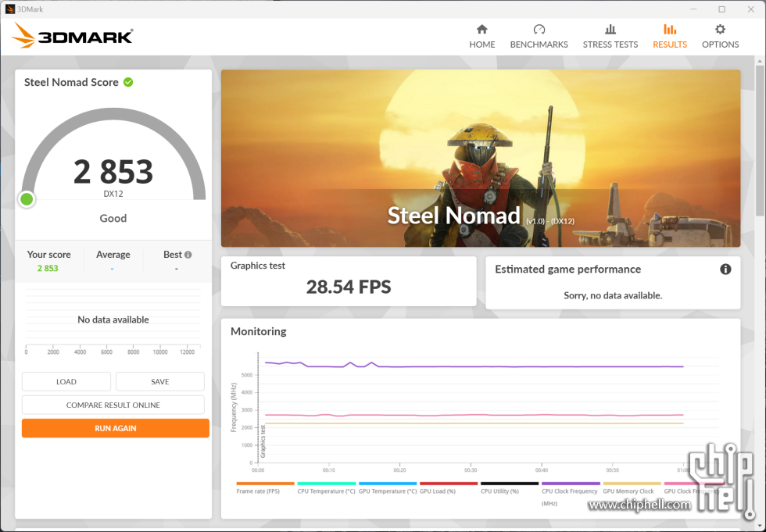The height and width of the screenshot is (532, 766).
Task: Click the SAVE button
Action: click(160, 382)
